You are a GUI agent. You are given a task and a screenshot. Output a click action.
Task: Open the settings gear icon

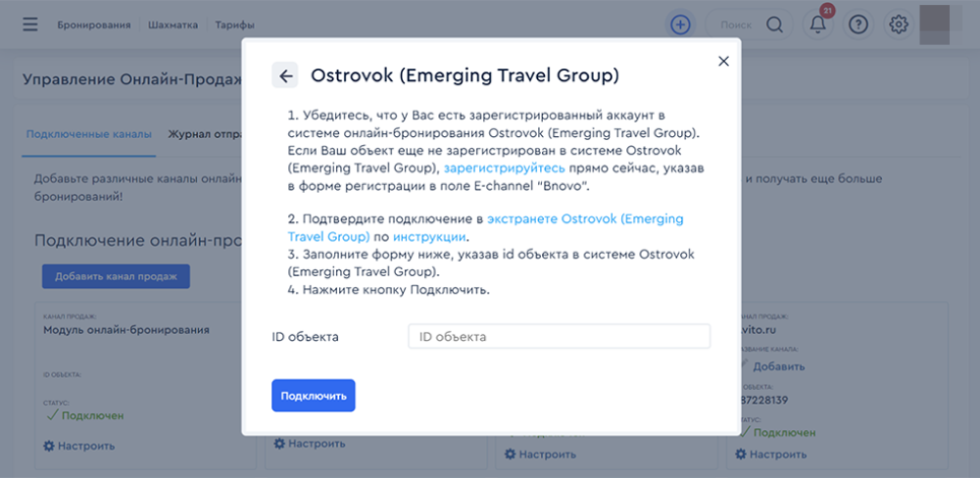898,24
